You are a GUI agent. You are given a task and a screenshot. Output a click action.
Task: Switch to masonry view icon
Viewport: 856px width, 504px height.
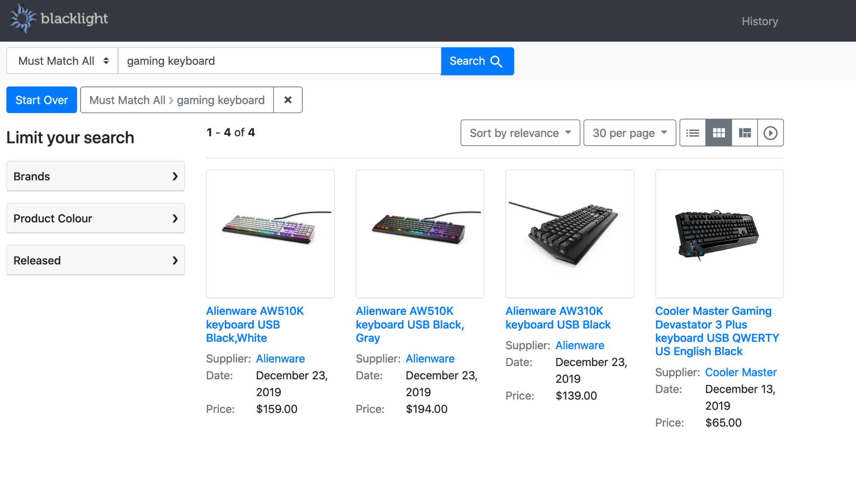745,133
